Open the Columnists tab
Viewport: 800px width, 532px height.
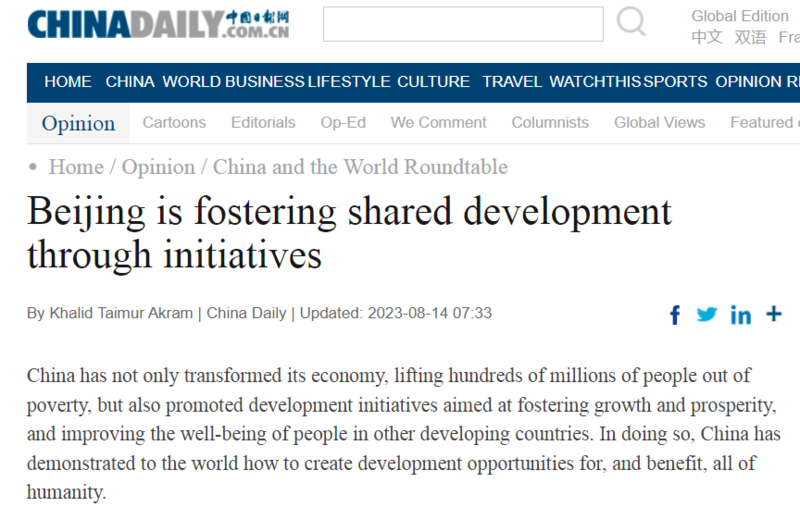(x=550, y=123)
